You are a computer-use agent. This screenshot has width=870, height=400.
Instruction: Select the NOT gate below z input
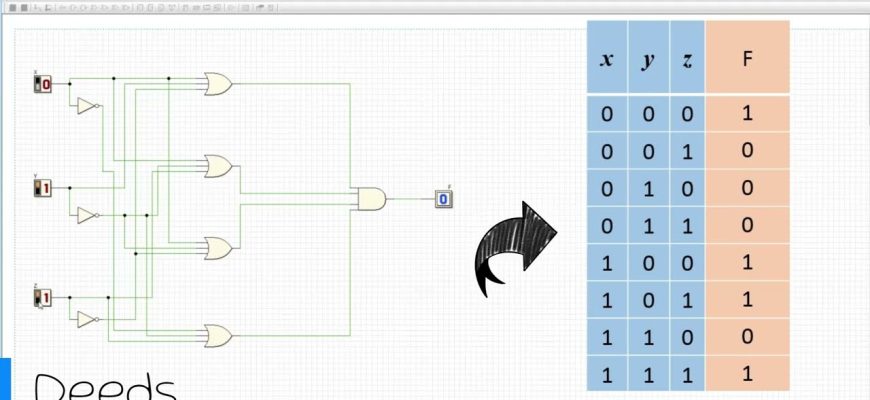point(88,320)
